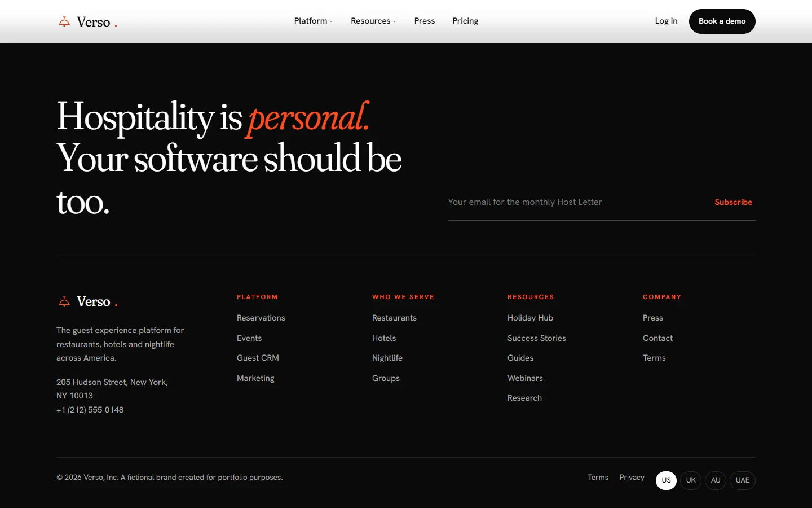Viewport: 812px width, 508px height.
Task: Go to Groups under Who We Serve
Action: 386,378
